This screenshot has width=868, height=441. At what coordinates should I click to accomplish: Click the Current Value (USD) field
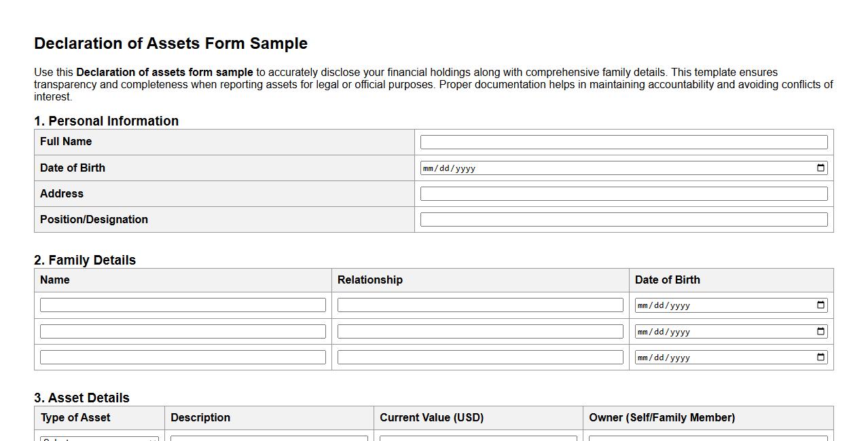pyautogui.click(x=478, y=439)
